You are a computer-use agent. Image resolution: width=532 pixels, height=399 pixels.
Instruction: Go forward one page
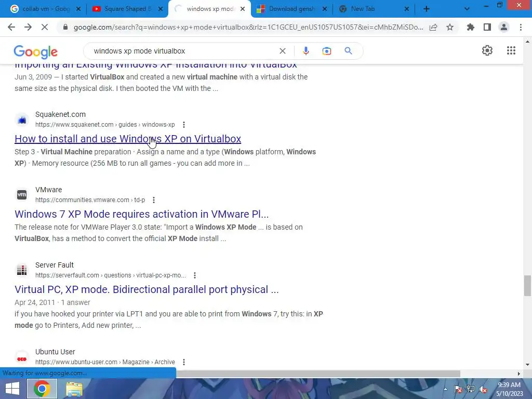coord(28,27)
